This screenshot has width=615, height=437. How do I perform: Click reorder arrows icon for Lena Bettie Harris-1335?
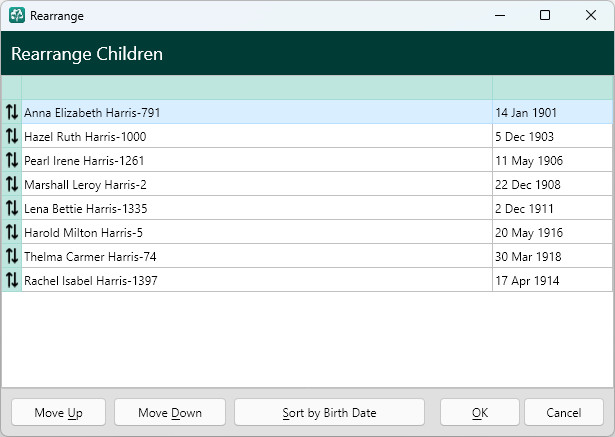pos(12,208)
